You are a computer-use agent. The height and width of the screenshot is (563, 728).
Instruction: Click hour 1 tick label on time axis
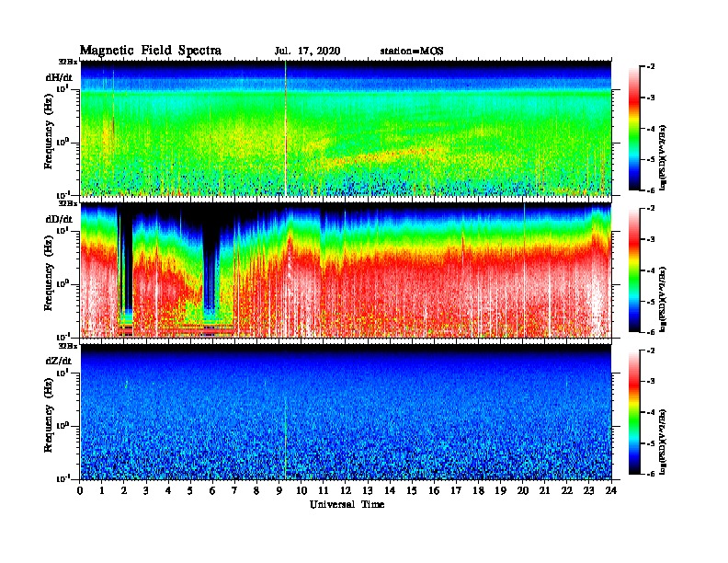pos(102,490)
